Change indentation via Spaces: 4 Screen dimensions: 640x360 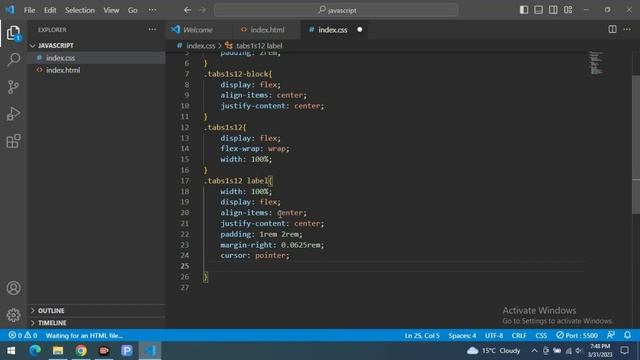click(462, 336)
